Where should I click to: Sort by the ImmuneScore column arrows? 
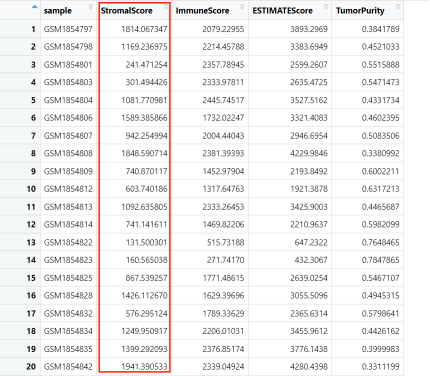click(x=242, y=7)
